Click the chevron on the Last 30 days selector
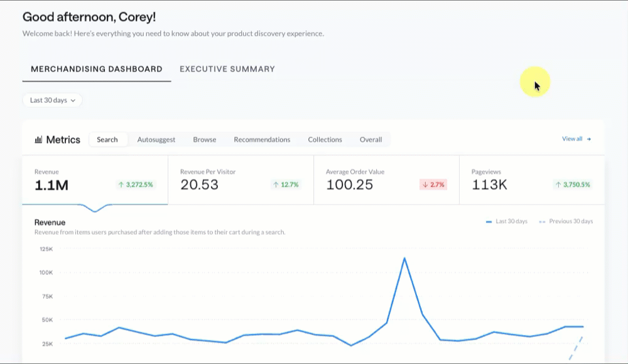This screenshot has height=364, width=628. coord(73,100)
